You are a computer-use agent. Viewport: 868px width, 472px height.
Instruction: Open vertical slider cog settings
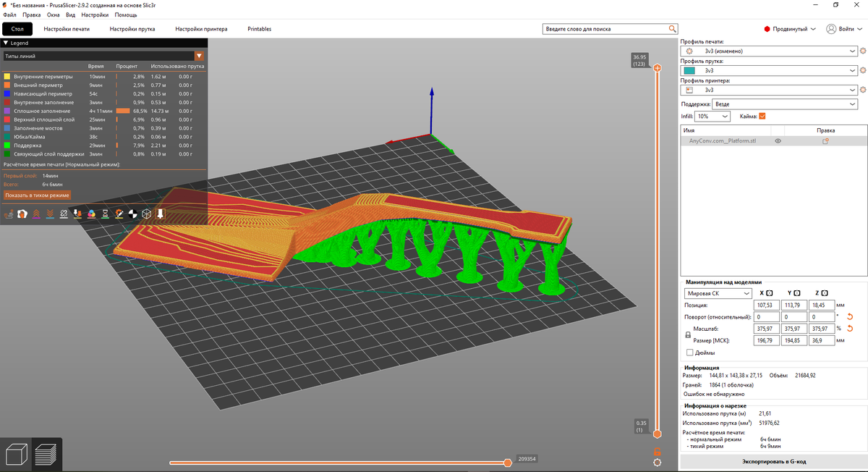[658, 462]
